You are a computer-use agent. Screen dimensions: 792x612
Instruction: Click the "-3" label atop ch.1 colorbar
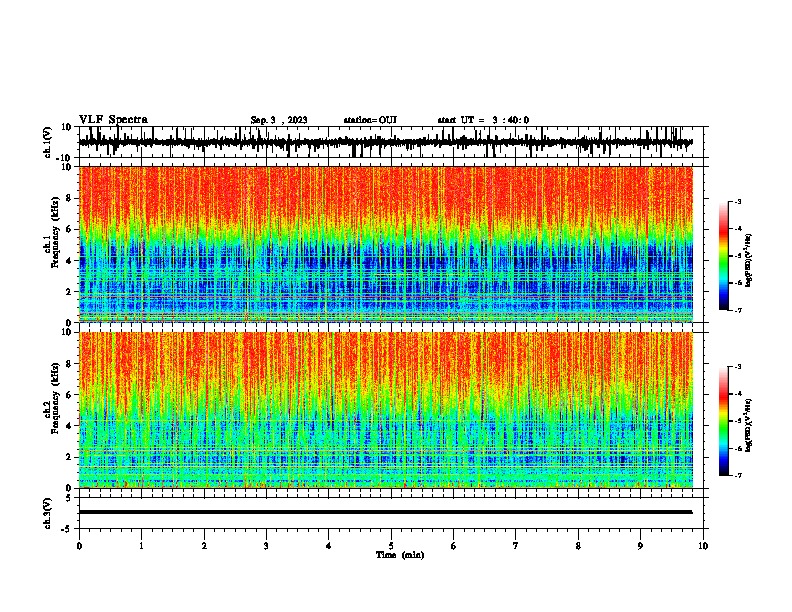[x=737, y=201]
